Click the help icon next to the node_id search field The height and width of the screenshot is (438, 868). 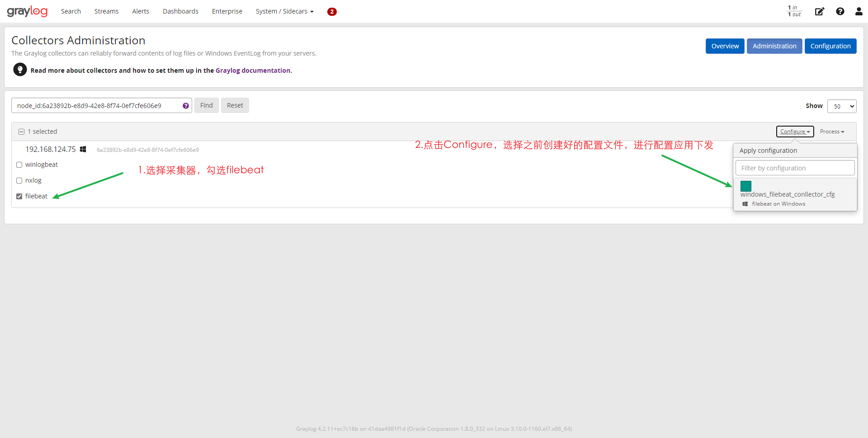coord(186,105)
